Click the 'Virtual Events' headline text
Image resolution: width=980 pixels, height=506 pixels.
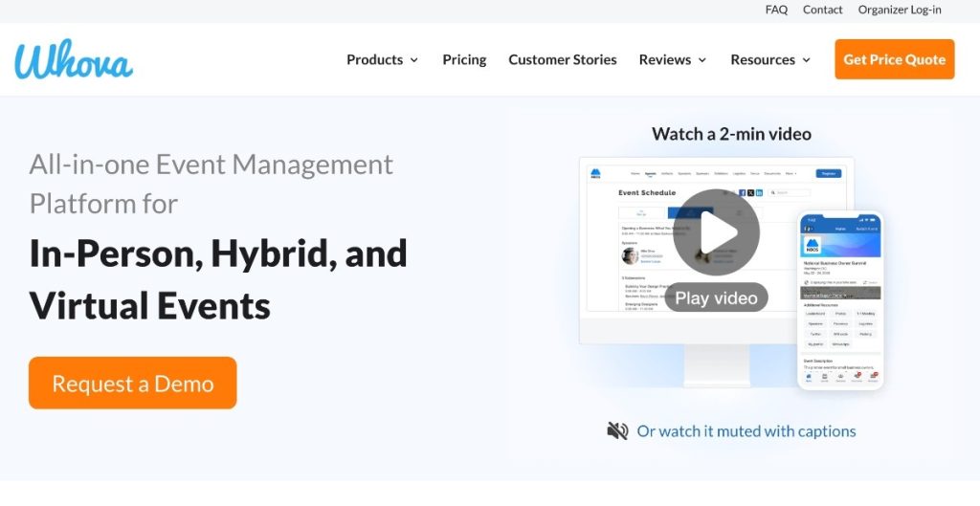pos(150,305)
